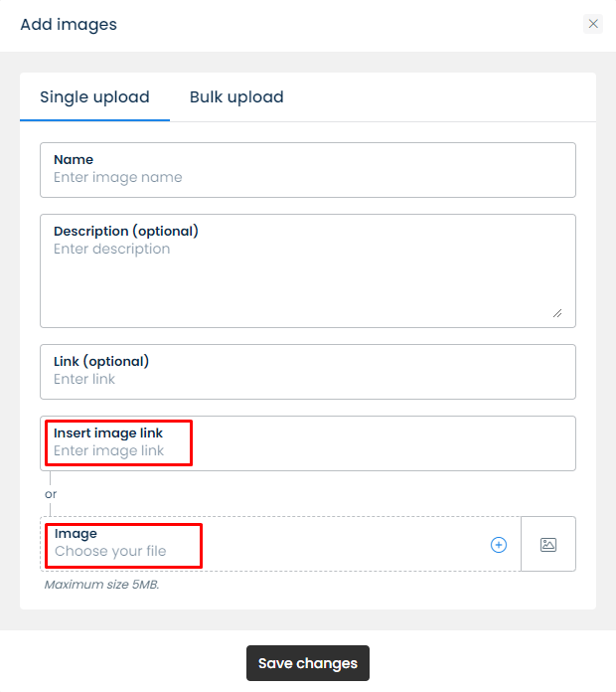Click the 'Maximum size 5MB.' hint text
Screen dimensions: 616x692
[x=102, y=585]
